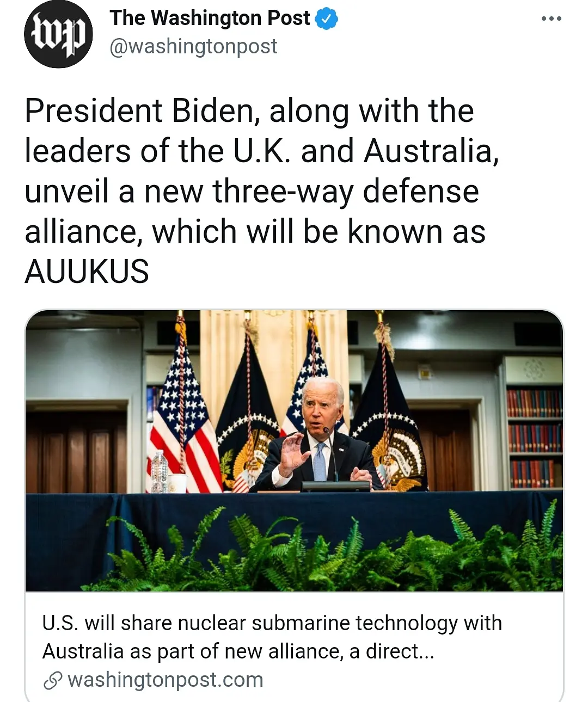Open headline U.S. will share nuclear submarine technology

pos(272,623)
